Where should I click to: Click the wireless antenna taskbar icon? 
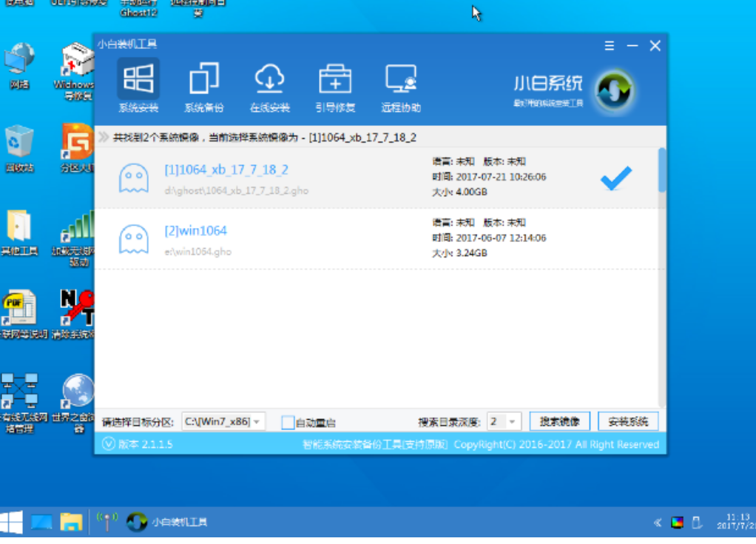tap(107, 522)
